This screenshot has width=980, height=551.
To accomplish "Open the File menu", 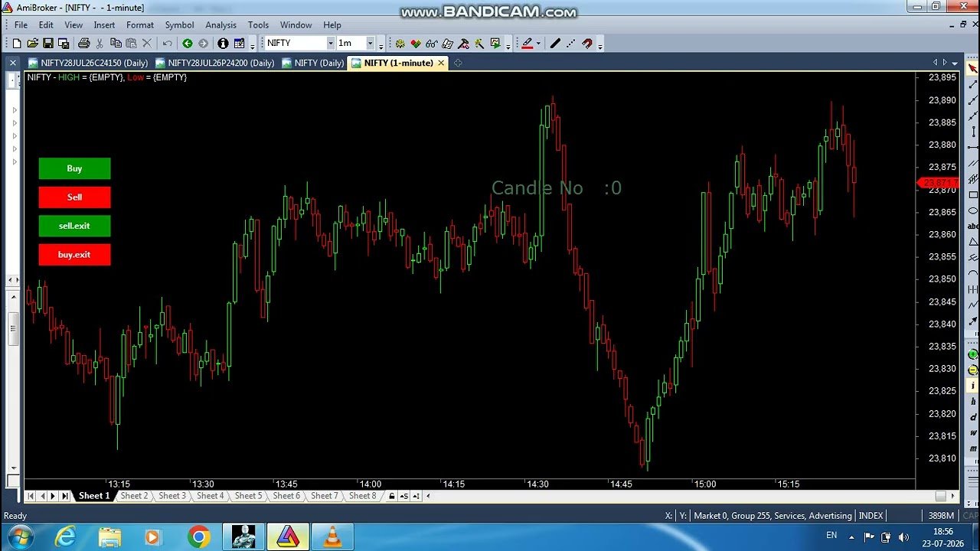I will (21, 25).
